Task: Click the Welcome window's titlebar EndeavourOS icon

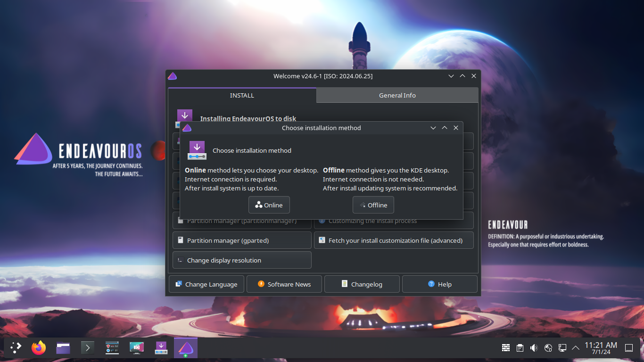Action: coord(172,76)
